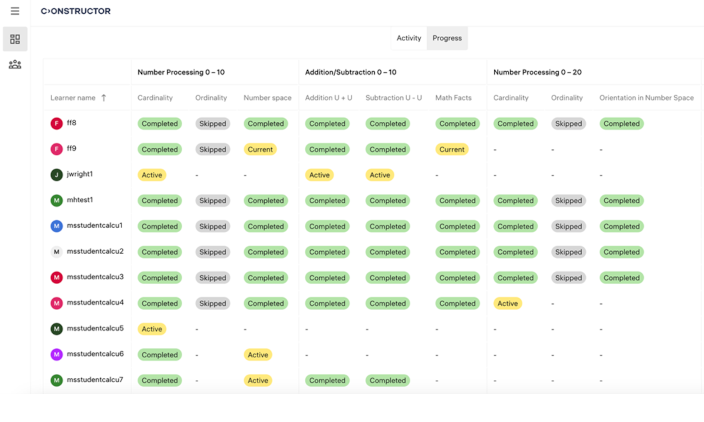Click avatar of msstudentcalcu4
This screenshot has height=422, width=704.
pos(56,303)
